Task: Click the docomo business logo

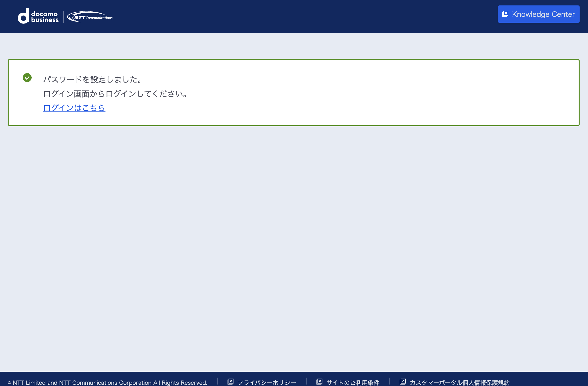Action: click(x=38, y=16)
